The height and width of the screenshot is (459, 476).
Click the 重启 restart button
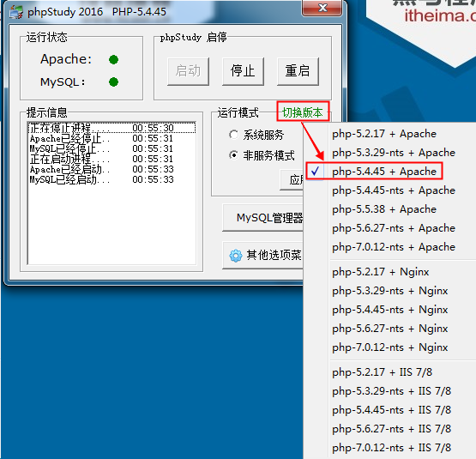(298, 71)
